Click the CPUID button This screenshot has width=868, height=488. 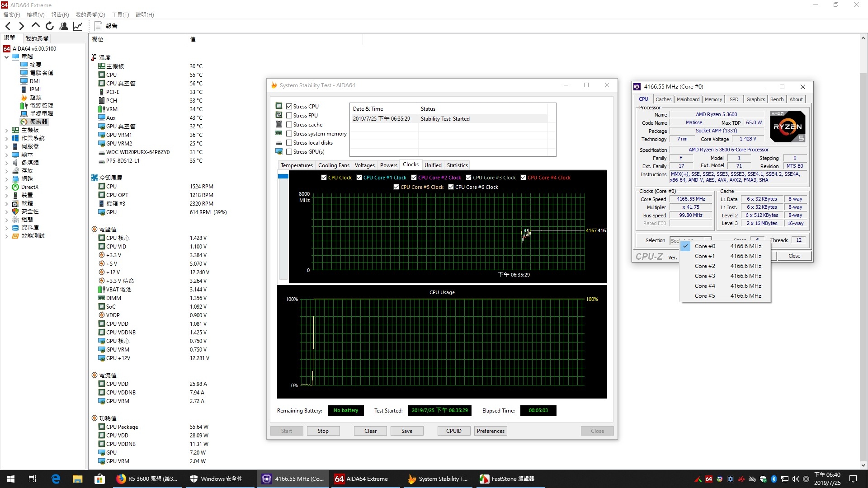[x=454, y=431]
